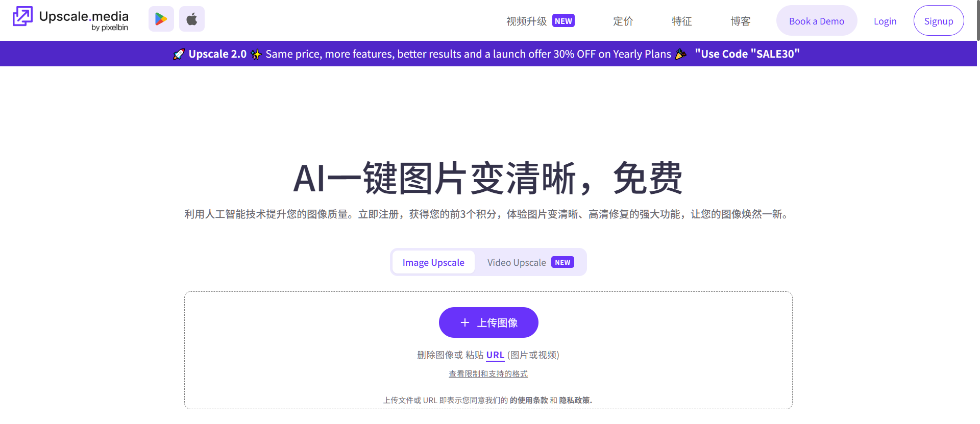Click the Book a Demo button
Screen dimensions: 980x424
pos(817,20)
